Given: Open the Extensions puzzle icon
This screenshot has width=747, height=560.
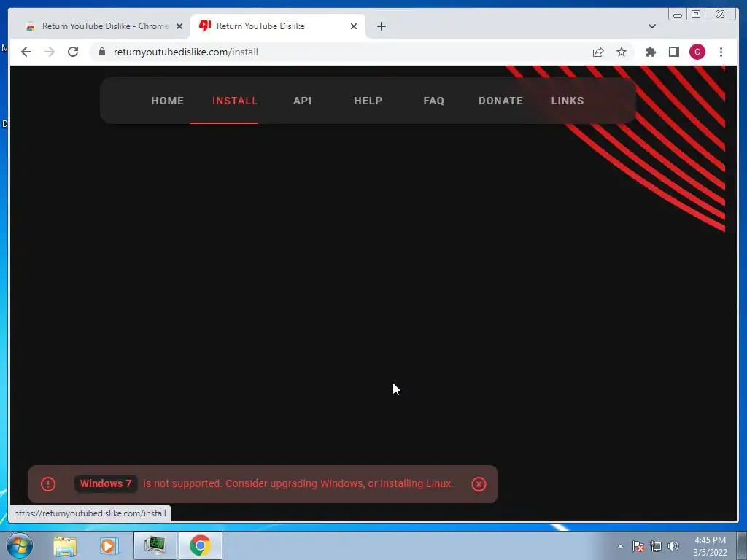Looking at the screenshot, I should (650, 52).
